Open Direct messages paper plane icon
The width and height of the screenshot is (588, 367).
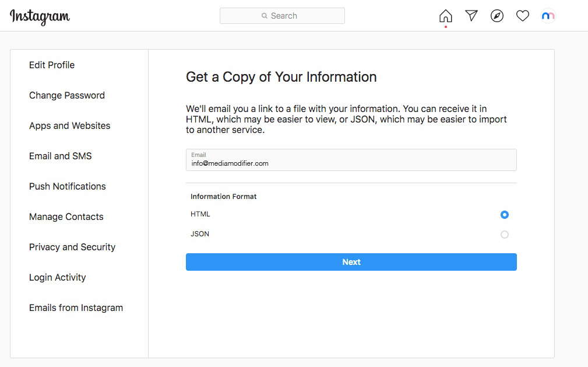[x=471, y=15]
